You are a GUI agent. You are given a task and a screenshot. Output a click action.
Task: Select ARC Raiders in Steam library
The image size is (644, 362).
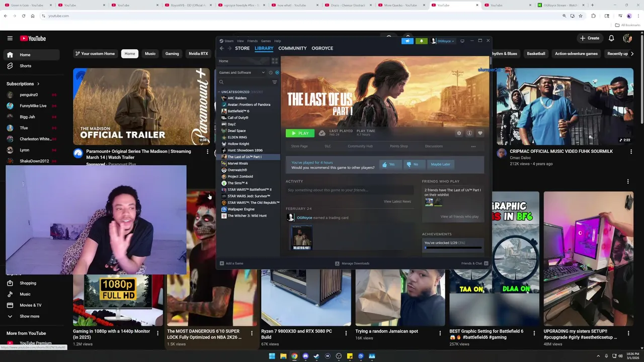click(237, 98)
